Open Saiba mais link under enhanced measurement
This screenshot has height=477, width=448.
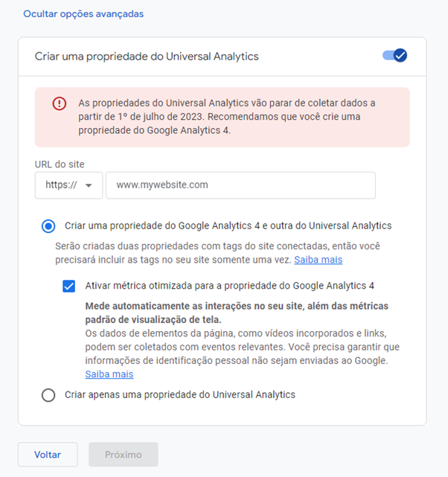(109, 374)
